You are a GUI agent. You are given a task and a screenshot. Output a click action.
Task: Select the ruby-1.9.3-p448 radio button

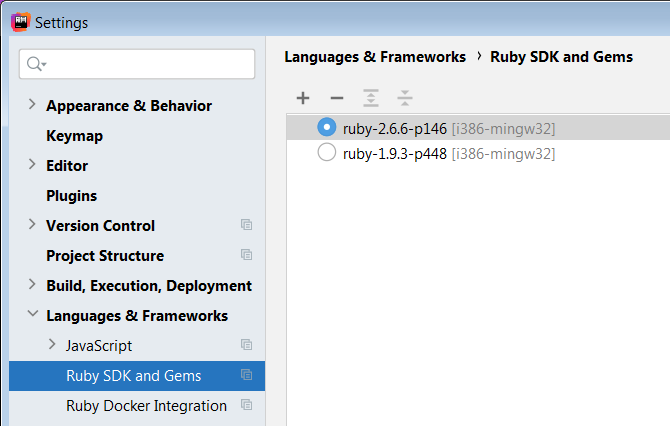click(x=327, y=152)
